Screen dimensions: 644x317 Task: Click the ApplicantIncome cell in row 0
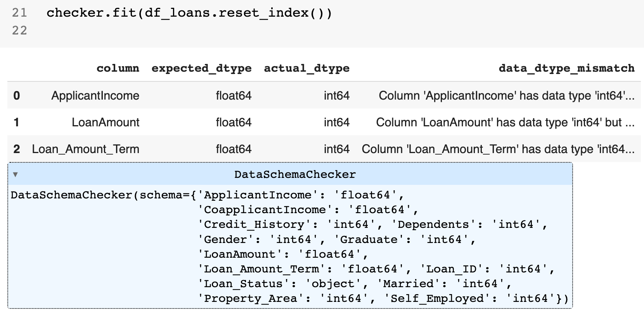(95, 95)
